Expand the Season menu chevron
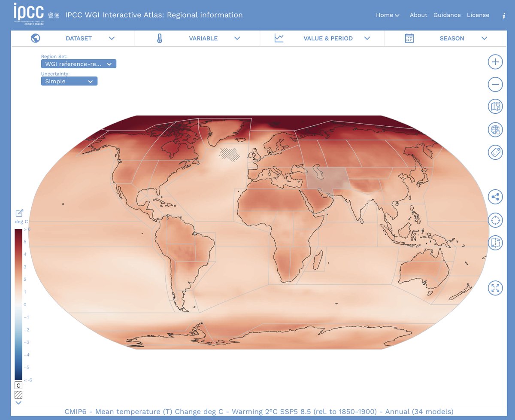The image size is (515, 420). (484, 38)
